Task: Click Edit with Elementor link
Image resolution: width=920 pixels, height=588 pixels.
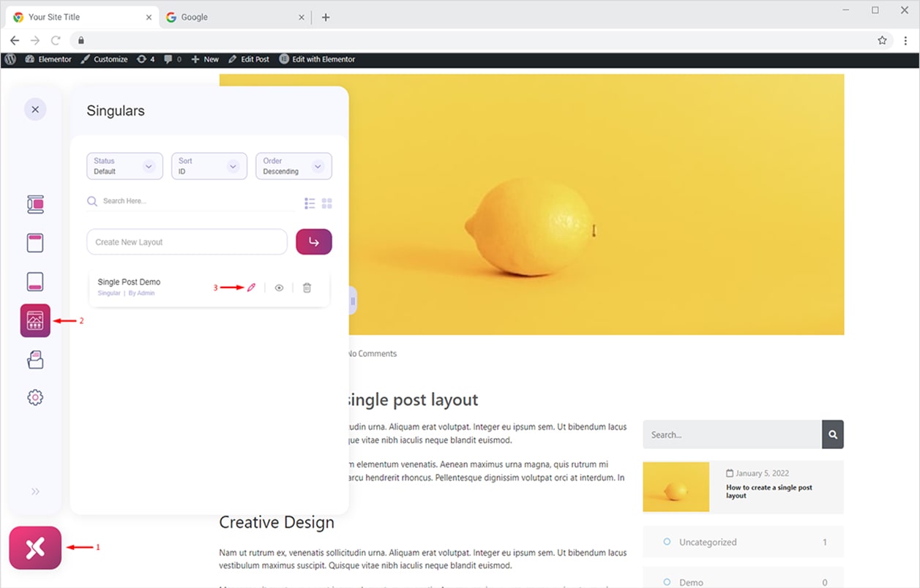Action: tap(317, 59)
